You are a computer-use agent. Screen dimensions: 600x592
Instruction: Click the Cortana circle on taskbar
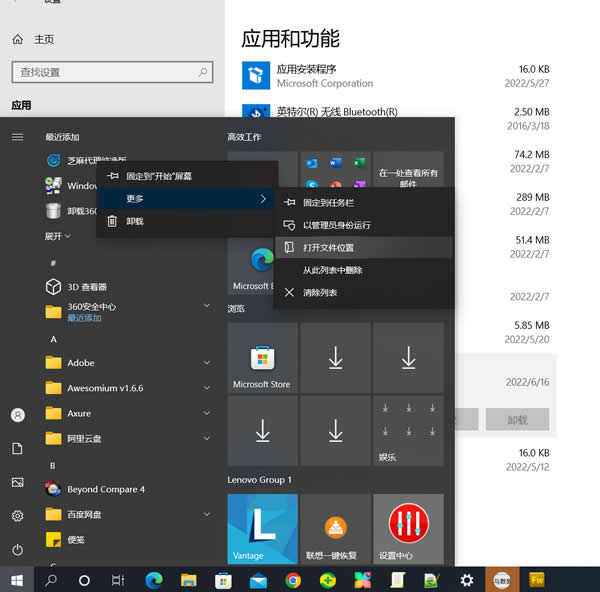[84, 581]
